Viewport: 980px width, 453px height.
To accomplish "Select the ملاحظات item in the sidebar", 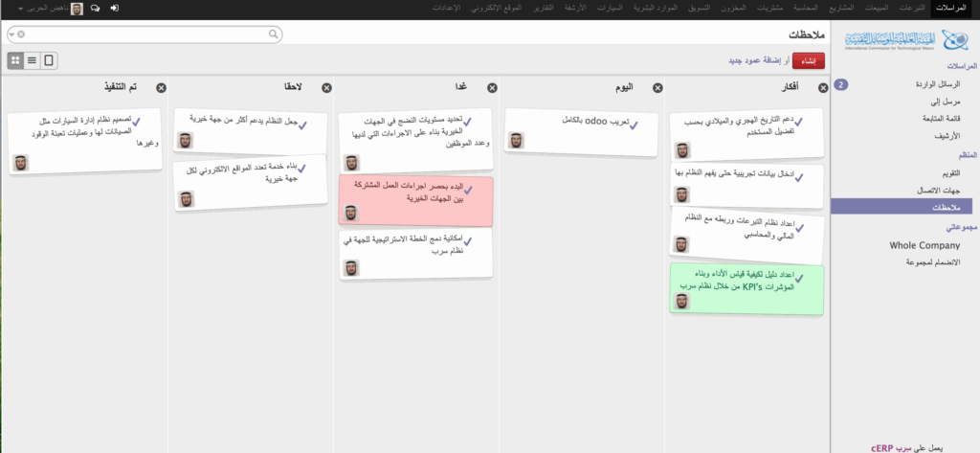I will pyautogui.click(x=902, y=207).
